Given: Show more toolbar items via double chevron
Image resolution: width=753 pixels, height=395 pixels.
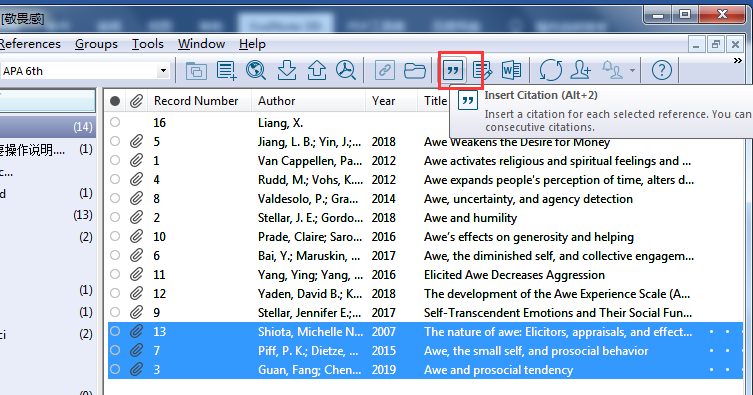Looking at the screenshot, I should click(x=738, y=60).
